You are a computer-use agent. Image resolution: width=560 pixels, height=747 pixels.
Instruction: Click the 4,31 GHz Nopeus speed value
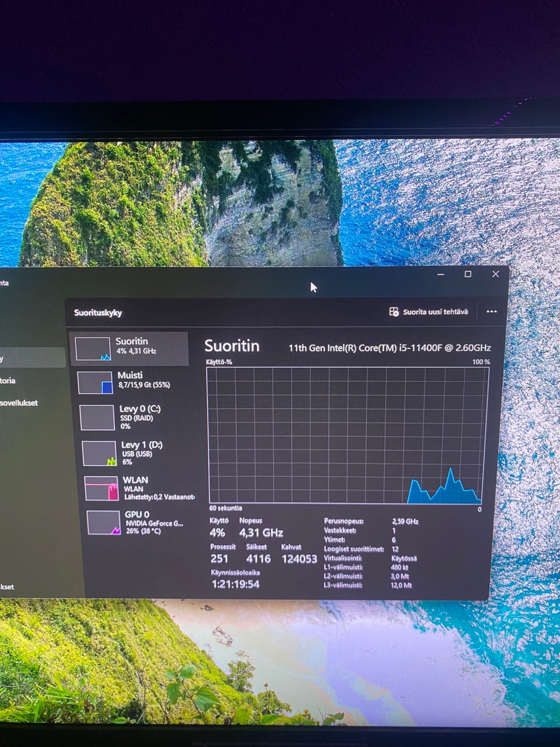(261, 532)
